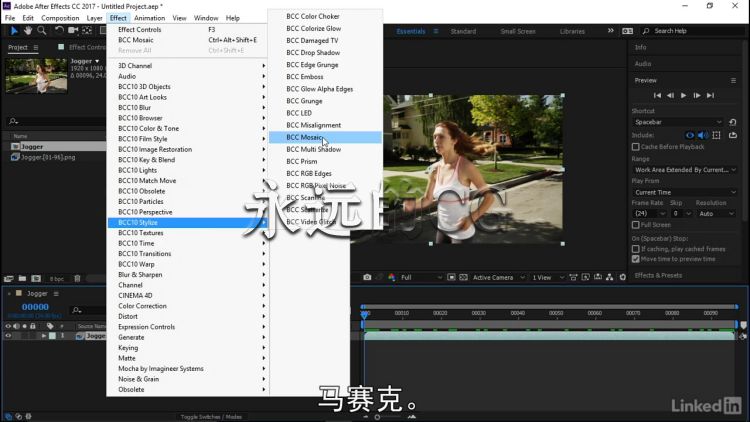Open the Active Camera dropdown
This screenshot has width=750, height=422.
(498, 277)
